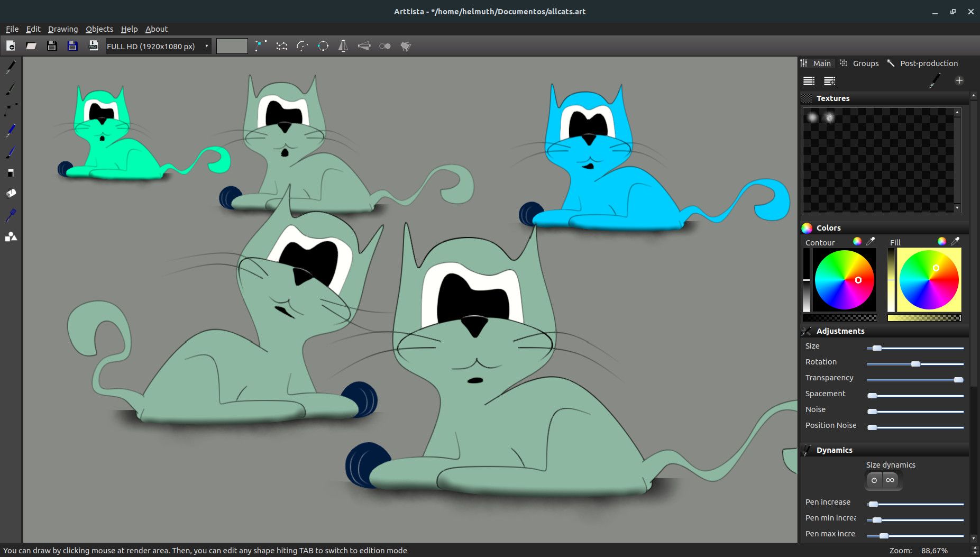Image resolution: width=980 pixels, height=557 pixels.
Task: Save the current drawing
Action: pos(52,46)
